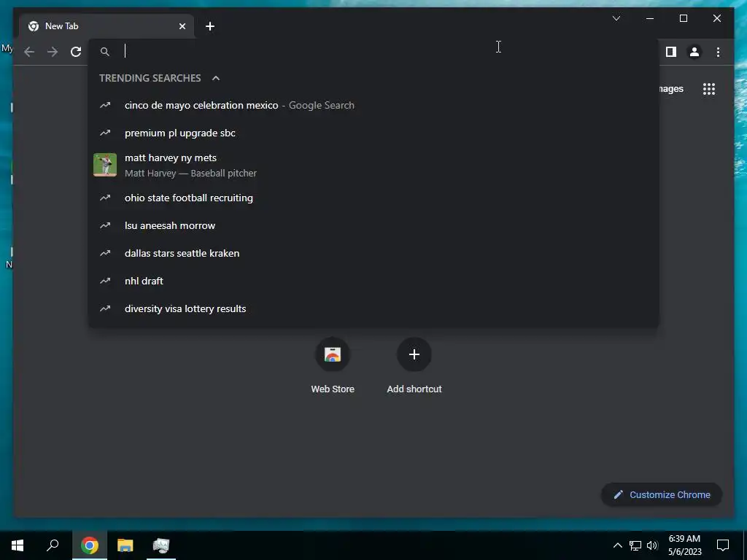Viewport: 747px width, 560px height.
Task: Open File Explorer from the taskbar
Action: click(125, 545)
